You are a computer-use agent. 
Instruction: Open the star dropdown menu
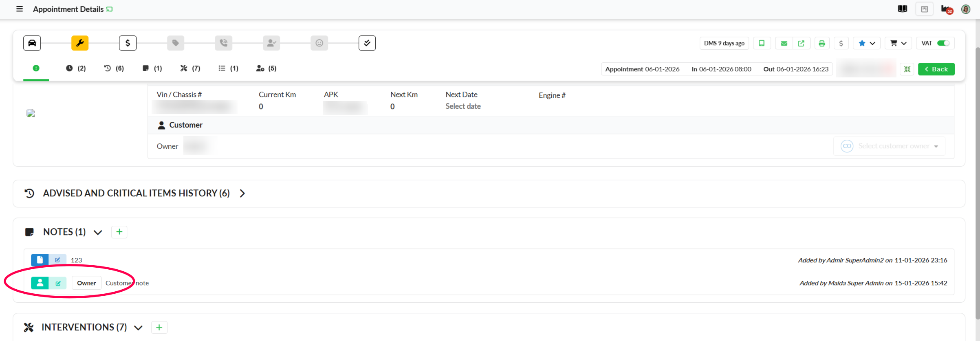pos(866,43)
